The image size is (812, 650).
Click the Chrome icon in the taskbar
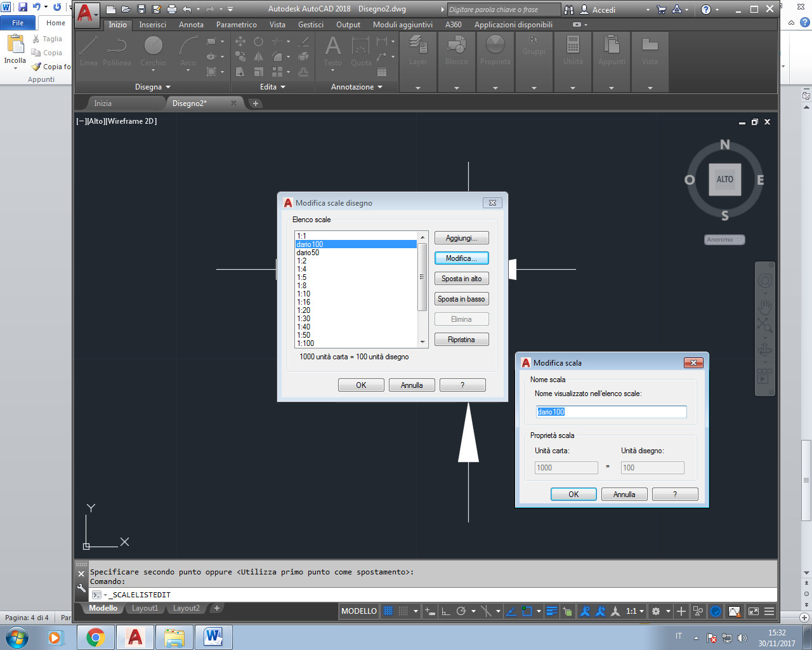point(96,637)
